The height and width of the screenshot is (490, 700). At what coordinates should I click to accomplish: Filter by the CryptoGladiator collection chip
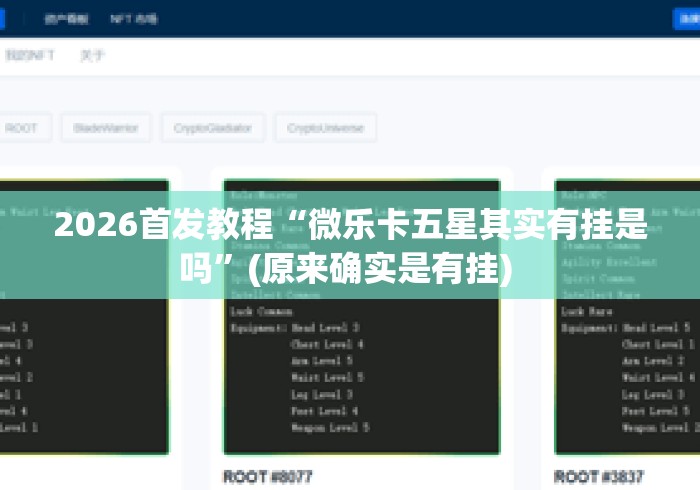(212, 128)
